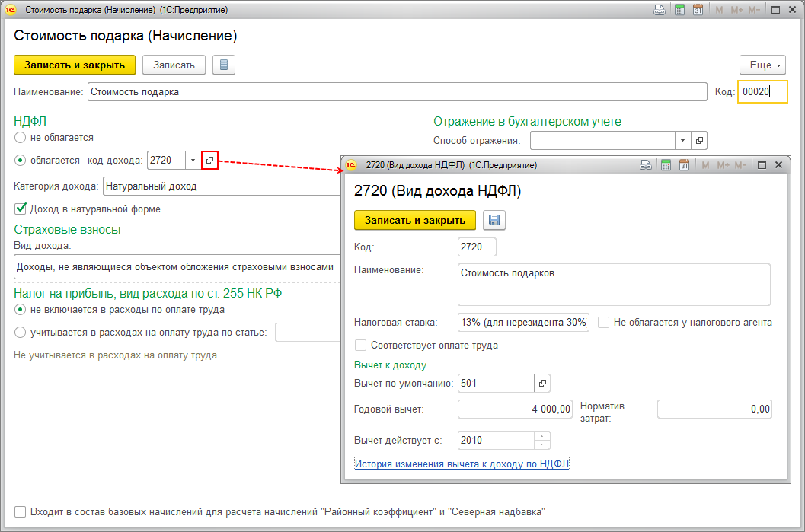Increase the 'Вычет действует с' year
Viewport: 805px width, 532px height.
(542, 436)
